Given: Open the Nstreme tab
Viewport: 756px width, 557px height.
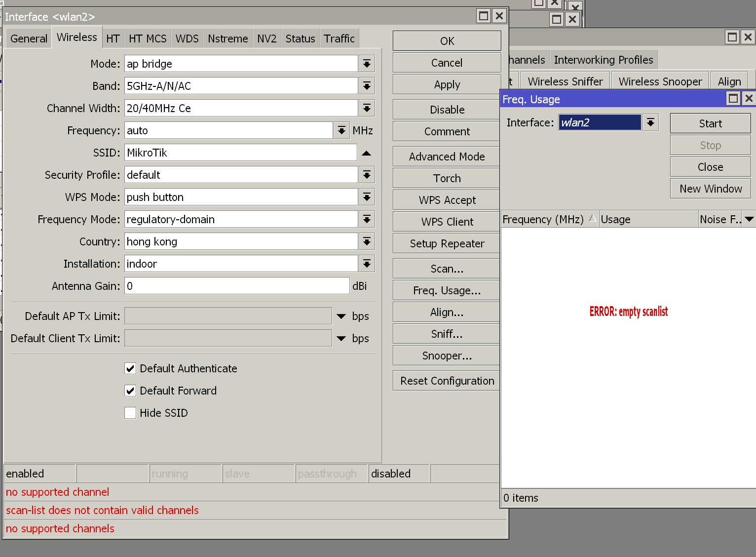Looking at the screenshot, I should (227, 38).
